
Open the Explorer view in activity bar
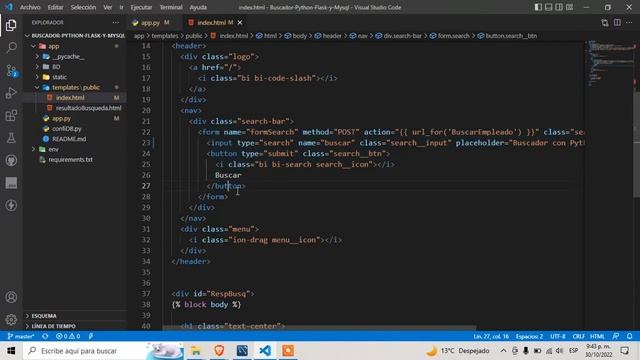[11, 25]
